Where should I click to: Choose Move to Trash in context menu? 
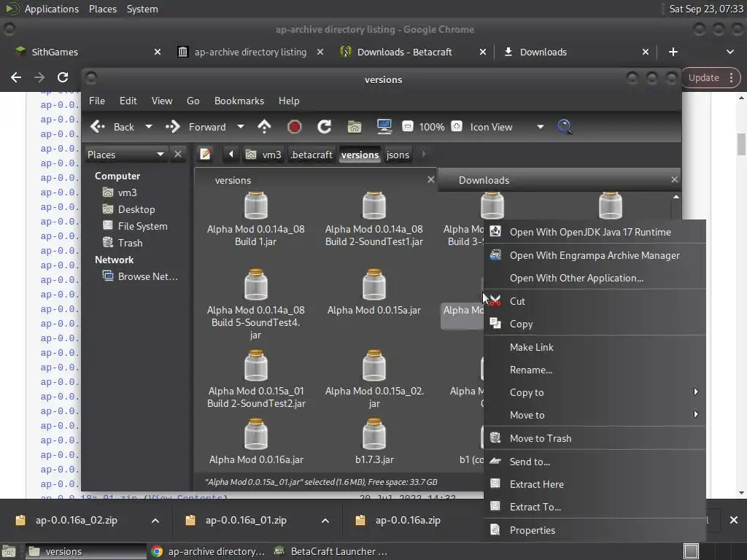(595, 438)
